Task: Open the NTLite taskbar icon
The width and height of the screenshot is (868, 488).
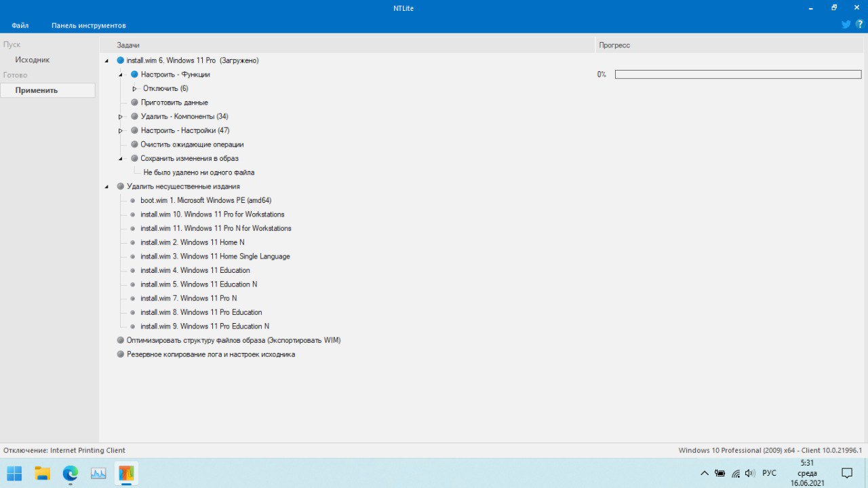Action: coord(126,473)
